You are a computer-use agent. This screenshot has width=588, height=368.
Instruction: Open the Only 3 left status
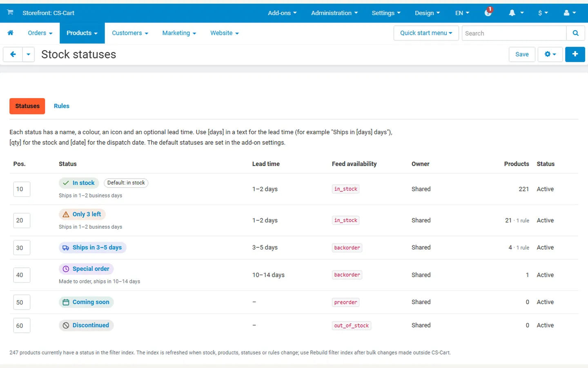[82, 214]
